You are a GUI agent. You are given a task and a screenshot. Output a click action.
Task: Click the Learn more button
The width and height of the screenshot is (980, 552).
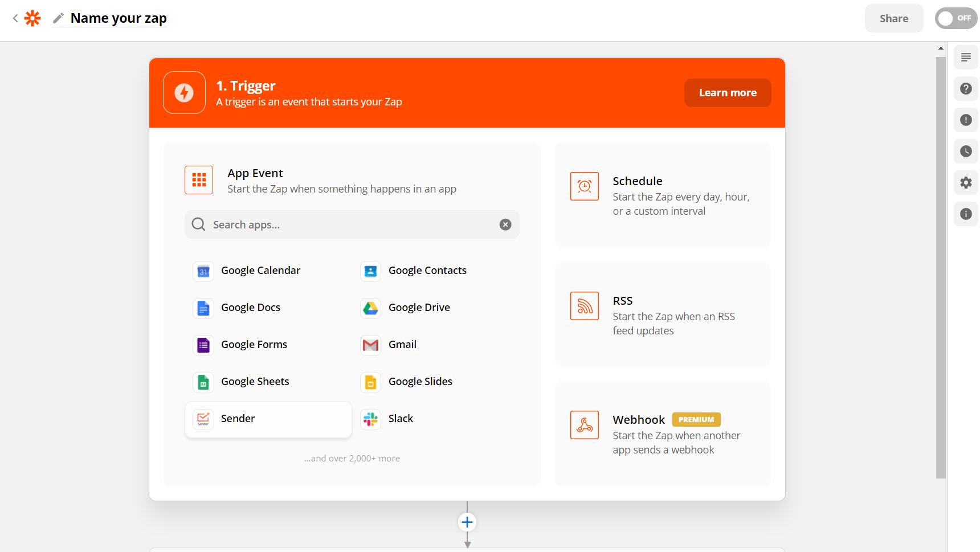click(727, 92)
